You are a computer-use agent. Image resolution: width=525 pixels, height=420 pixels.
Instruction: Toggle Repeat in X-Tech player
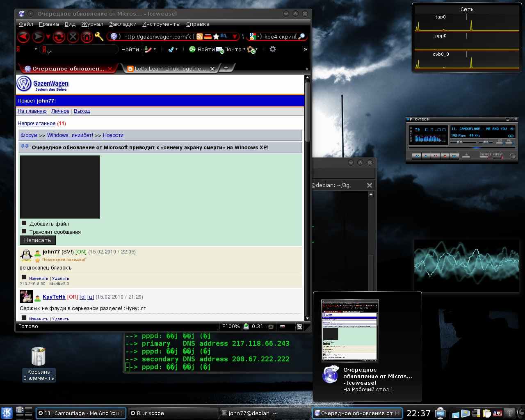click(498, 156)
